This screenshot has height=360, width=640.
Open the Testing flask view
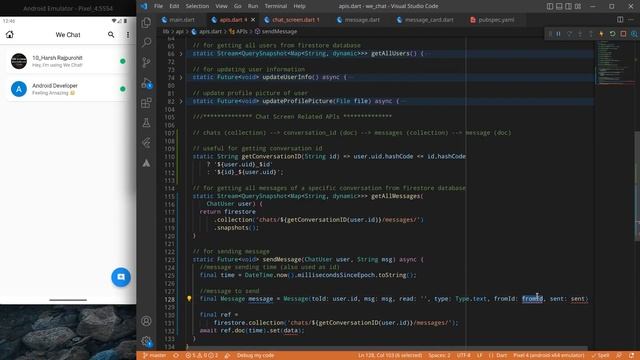pos(146,123)
